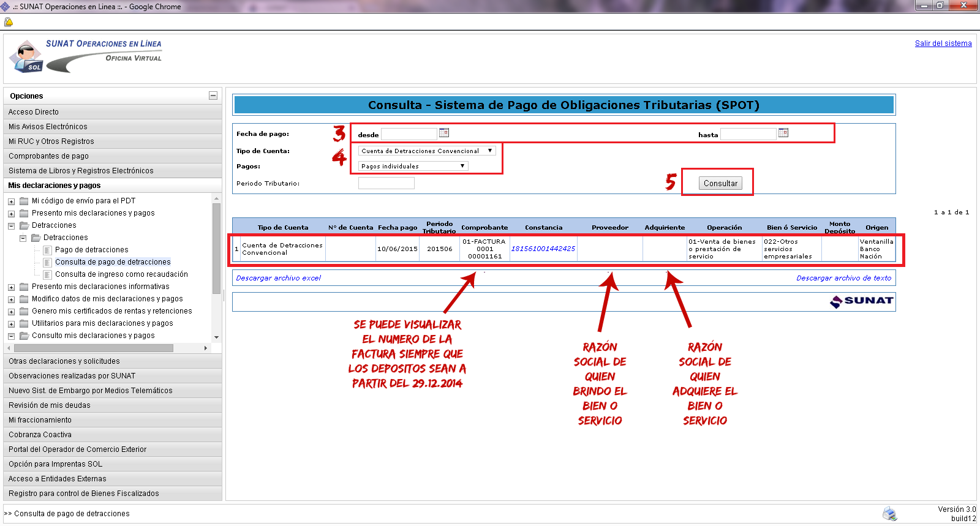The width and height of the screenshot is (980, 526).
Task: Open Mis Avisos Electrónicos menu section
Action: click(x=113, y=127)
